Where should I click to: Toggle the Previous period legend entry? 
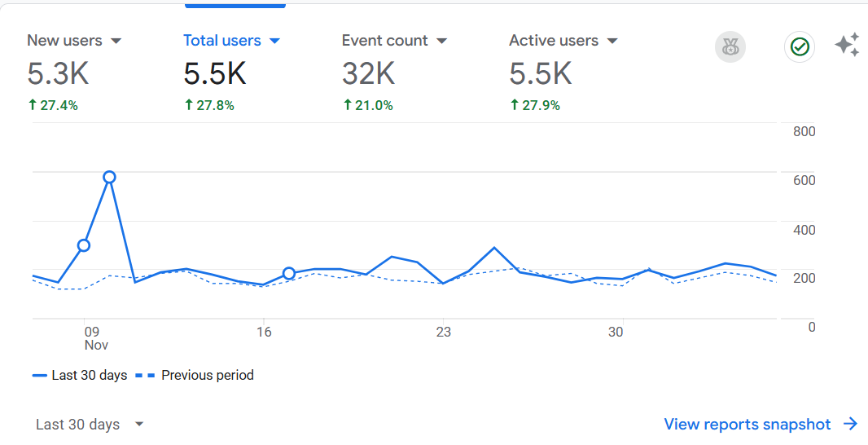click(x=195, y=375)
